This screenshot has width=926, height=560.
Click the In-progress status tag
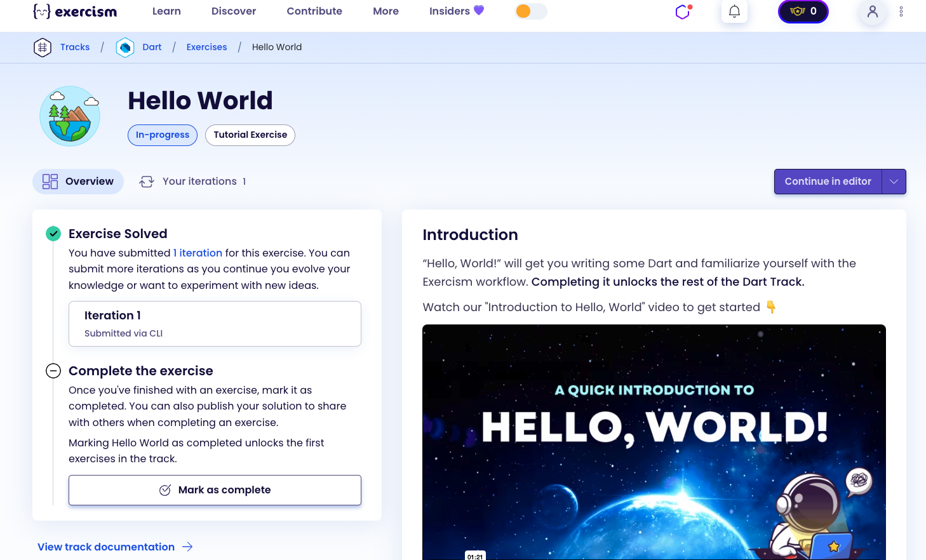coord(163,135)
